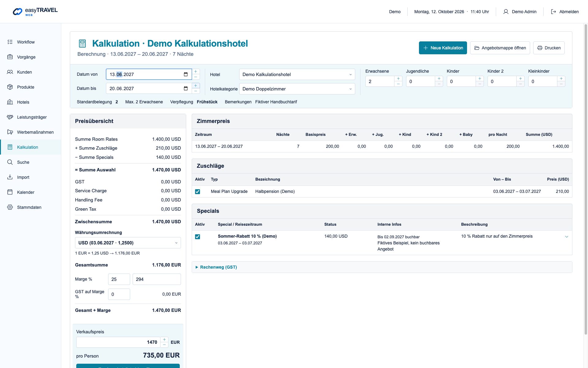The image size is (588, 368).
Task: Open date picker icon for Datum bis
Action: point(186,88)
